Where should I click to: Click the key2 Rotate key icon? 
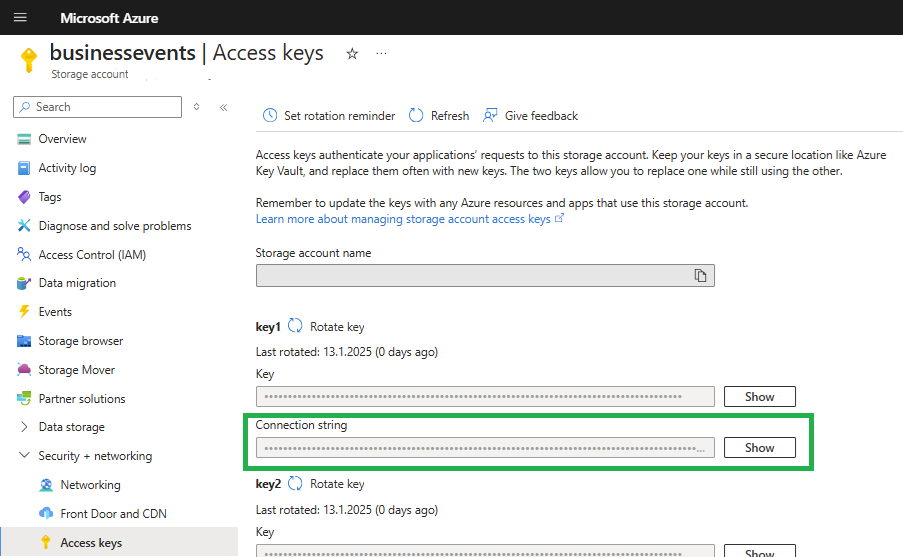coord(296,484)
